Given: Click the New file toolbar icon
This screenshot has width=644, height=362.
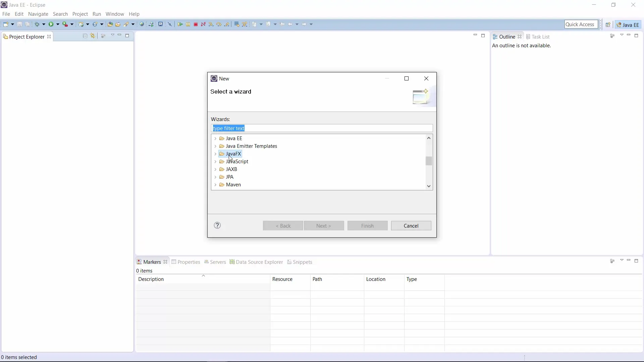Looking at the screenshot, I should (6, 24).
